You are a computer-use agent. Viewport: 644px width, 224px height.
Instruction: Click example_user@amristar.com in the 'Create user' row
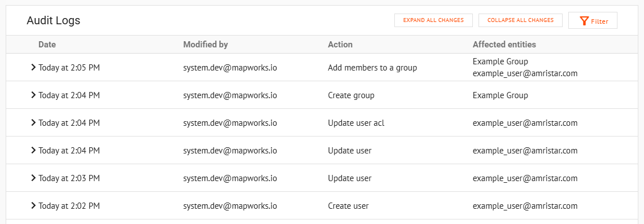(x=525, y=206)
